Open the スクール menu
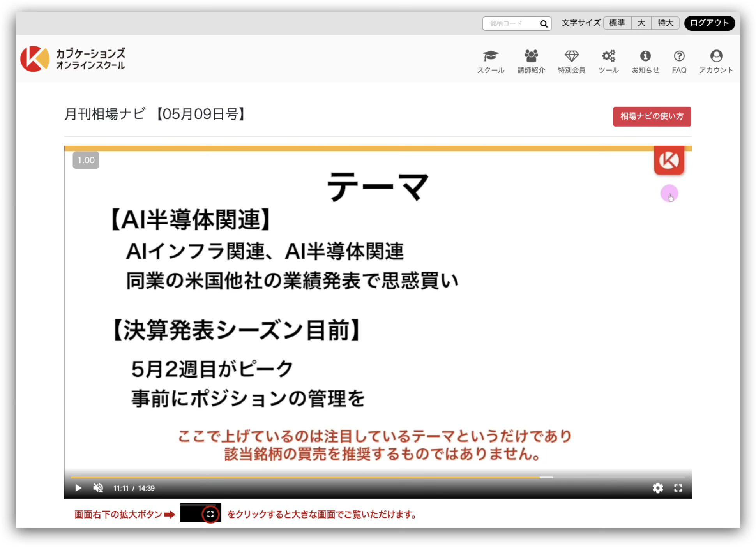 point(491,62)
